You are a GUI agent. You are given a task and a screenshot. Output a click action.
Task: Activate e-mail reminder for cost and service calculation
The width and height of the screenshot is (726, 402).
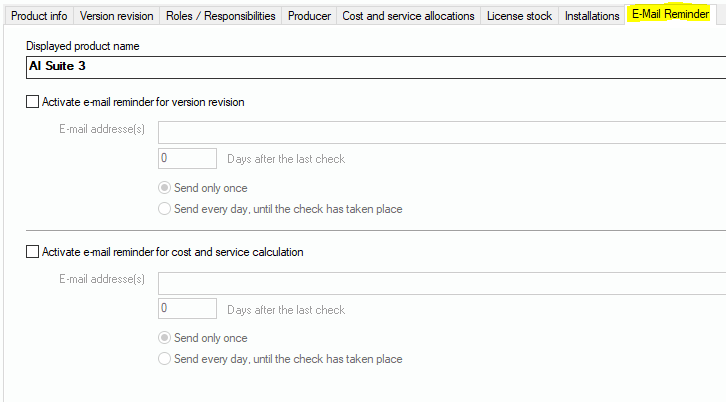point(33,252)
